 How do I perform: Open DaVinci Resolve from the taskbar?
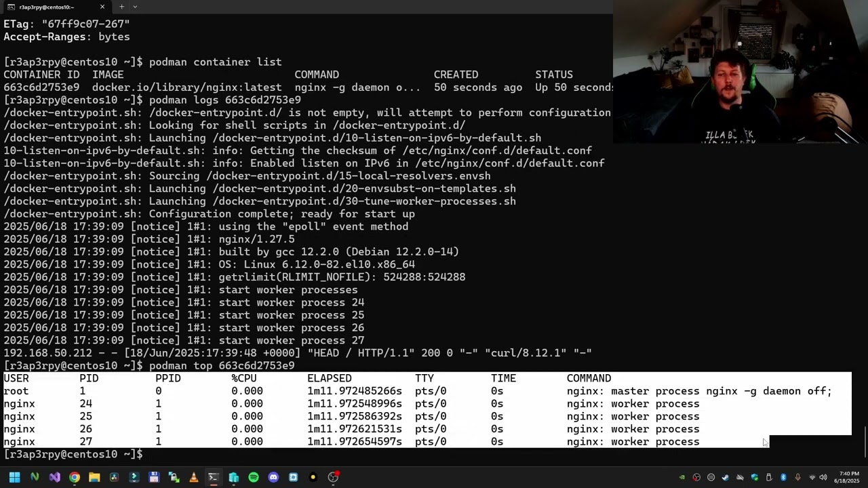114,477
